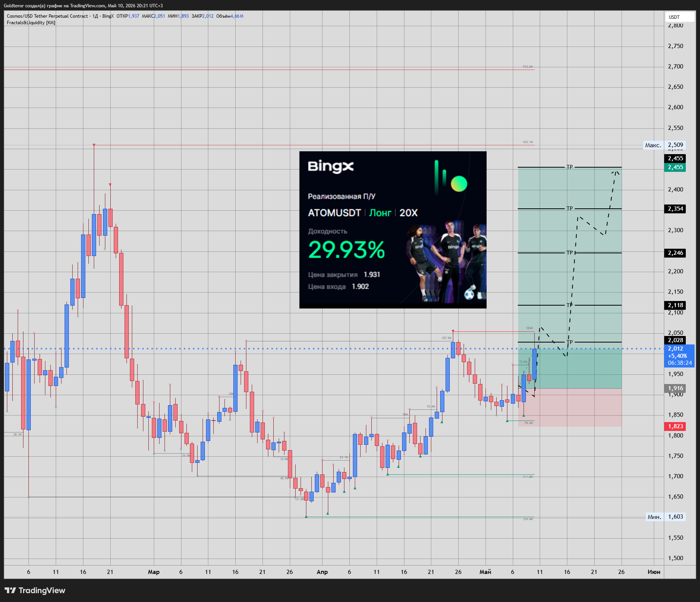This screenshot has height=602, width=700.
Task: Click the red 1,823 stop price label
Action: click(675, 426)
